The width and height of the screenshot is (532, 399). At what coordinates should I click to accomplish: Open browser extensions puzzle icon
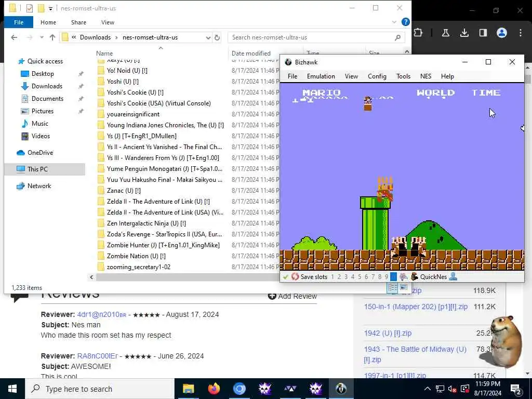tap(418, 33)
